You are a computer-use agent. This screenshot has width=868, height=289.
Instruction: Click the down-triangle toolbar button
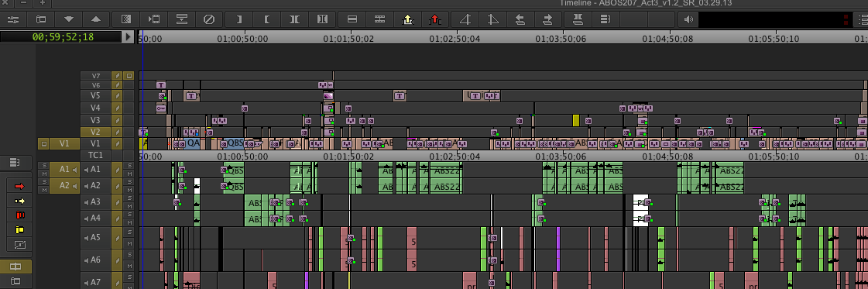69,19
